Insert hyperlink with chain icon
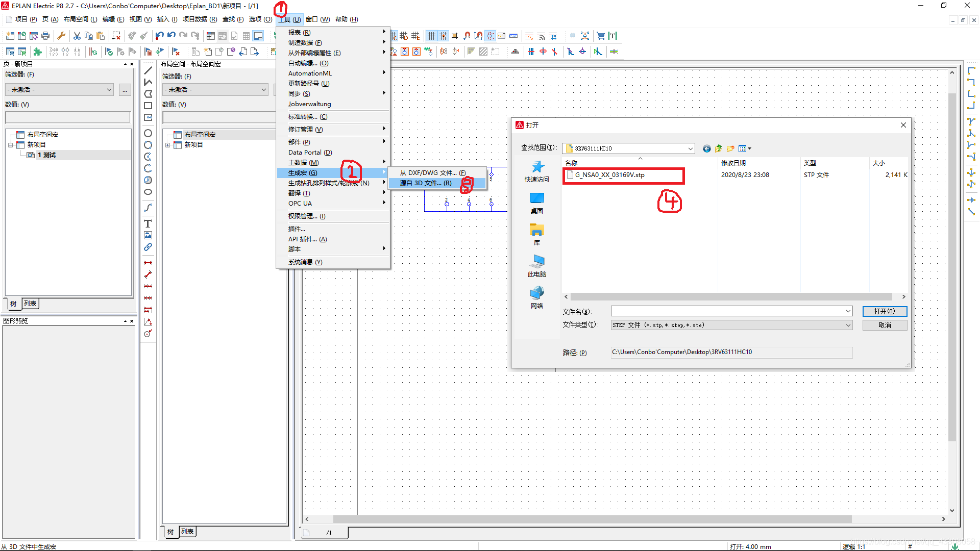This screenshot has width=980, height=551. pos(148,247)
